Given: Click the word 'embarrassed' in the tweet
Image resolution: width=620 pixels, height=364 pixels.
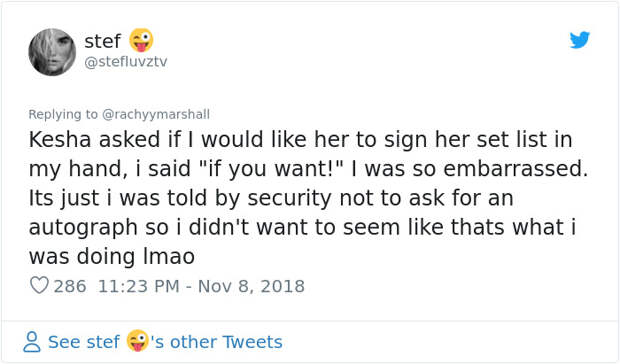Looking at the screenshot, I should (x=516, y=169).
